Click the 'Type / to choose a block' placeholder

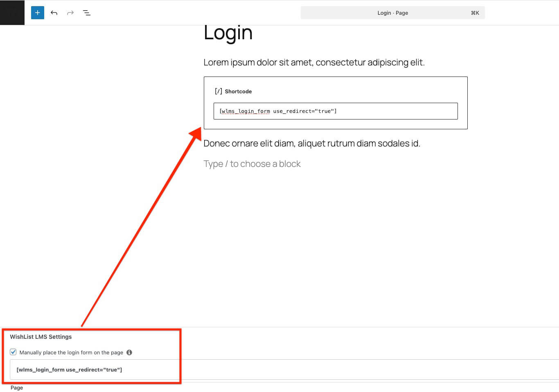(x=252, y=163)
